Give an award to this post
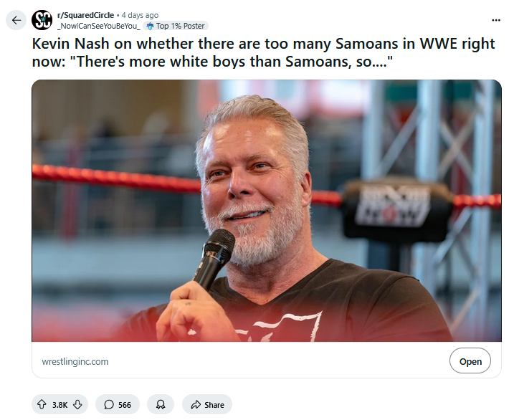Viewport: 514px width, 420px height. click(161, 405)
